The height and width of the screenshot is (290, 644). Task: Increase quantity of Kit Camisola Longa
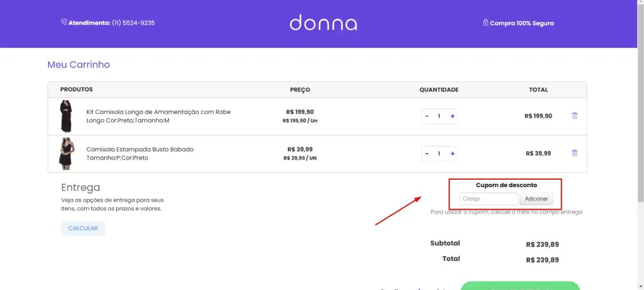[x=453, y=116]
